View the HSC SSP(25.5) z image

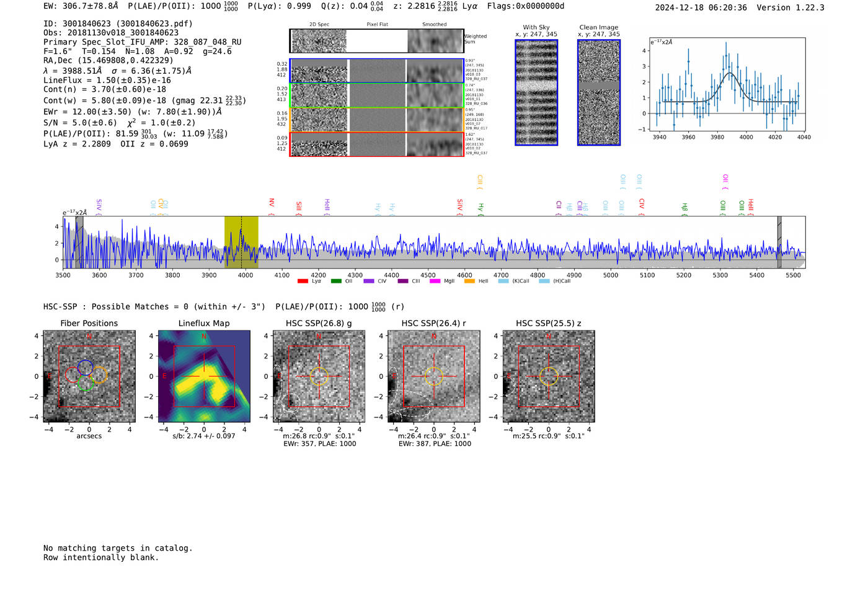click(549, 376)
